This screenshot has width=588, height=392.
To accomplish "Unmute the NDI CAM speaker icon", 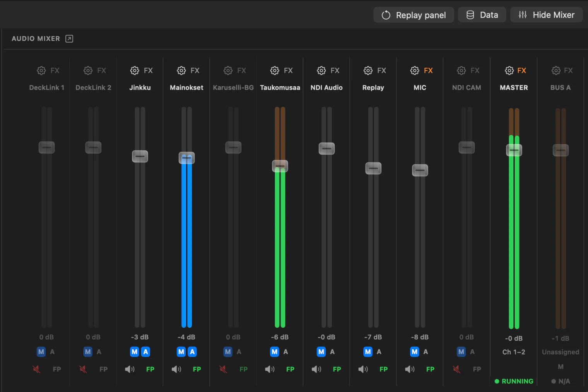I will (x=457, y=369).
